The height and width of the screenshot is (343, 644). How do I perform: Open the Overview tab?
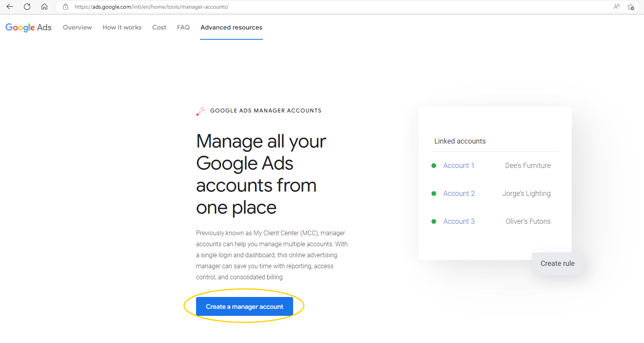click(77, 27)
